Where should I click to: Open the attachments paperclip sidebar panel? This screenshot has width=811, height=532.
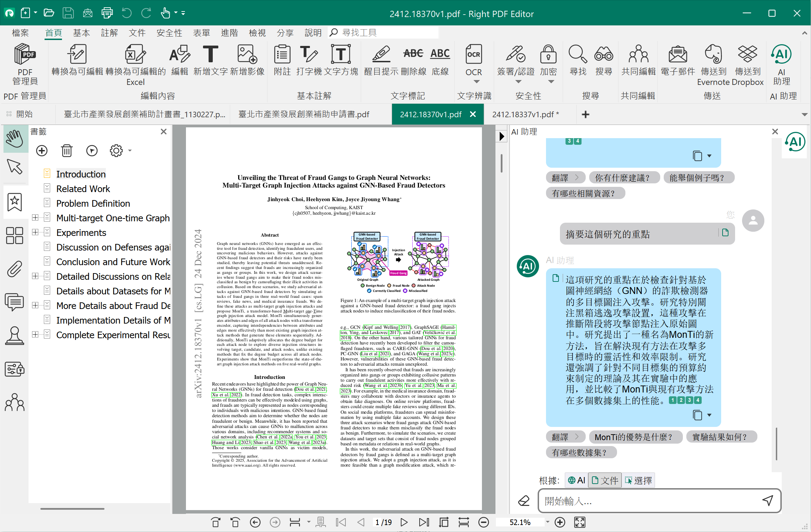tap(15, 269)
